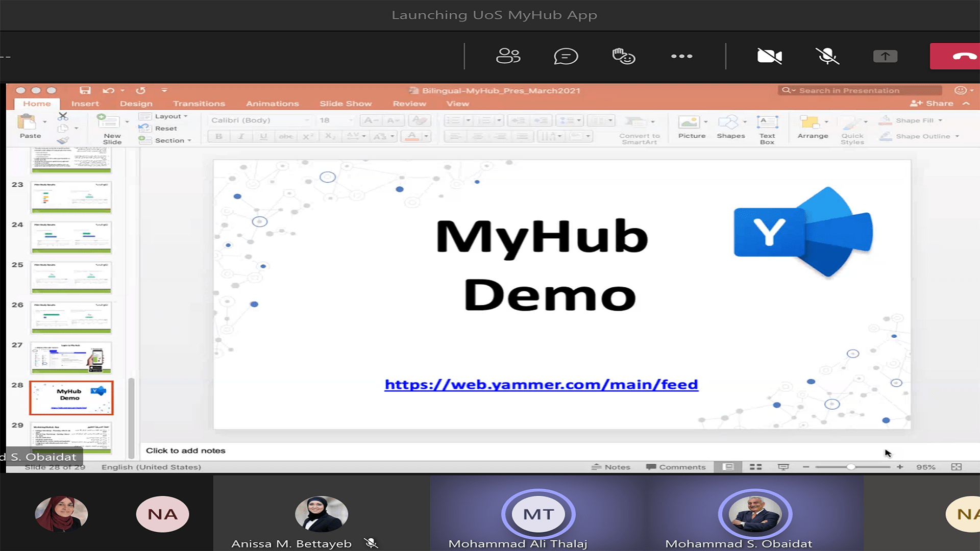The image size is (980, 551).
Task: Click the Save icon in PowerPoint title bar
Action: [85, 90]
